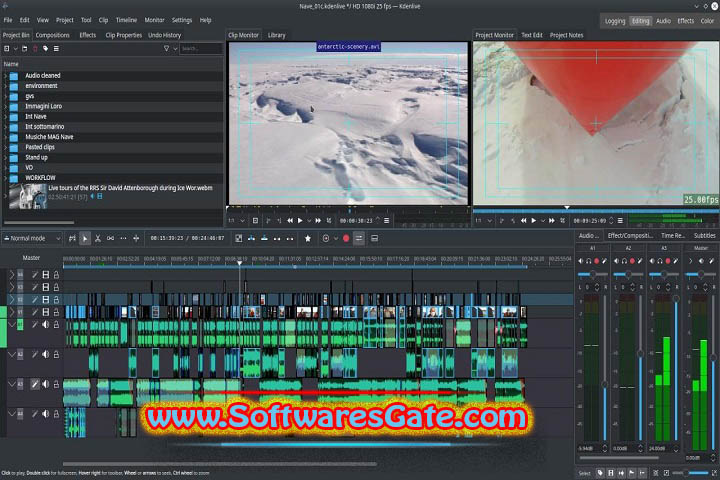Expand the Musiche MAG Nave folder

pyautogui.click(x=6, y=137)
